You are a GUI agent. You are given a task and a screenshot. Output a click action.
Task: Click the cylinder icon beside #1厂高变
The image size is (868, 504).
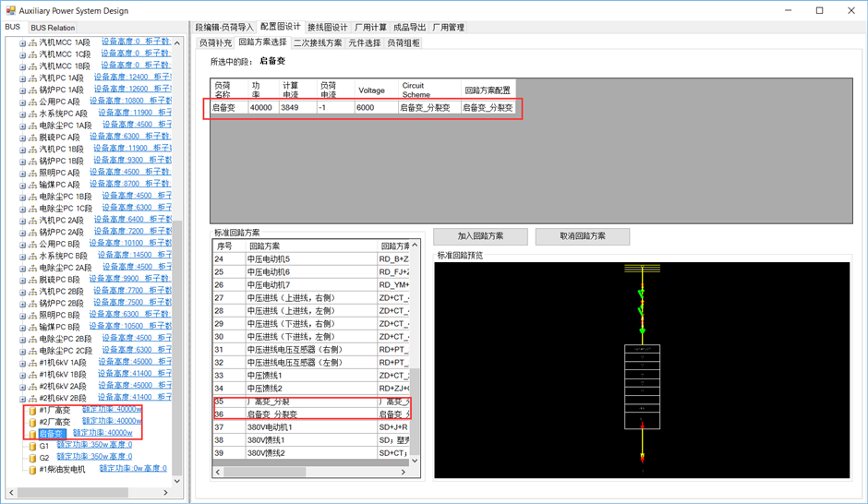32,411
